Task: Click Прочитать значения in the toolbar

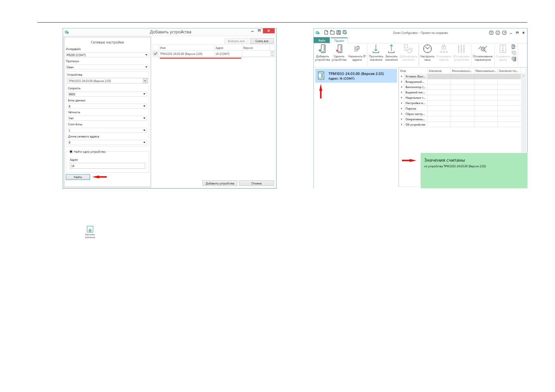Action: pyautogui.click(x=376, y=53)
